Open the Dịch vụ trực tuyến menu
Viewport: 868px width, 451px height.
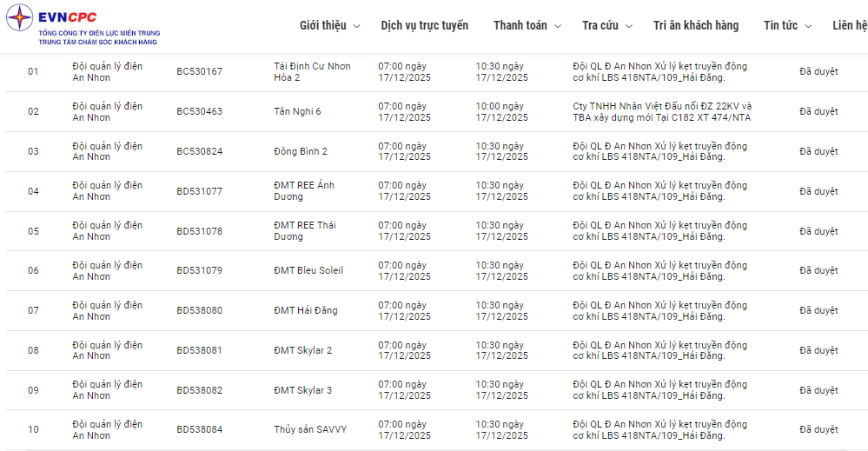pos(424,25)
